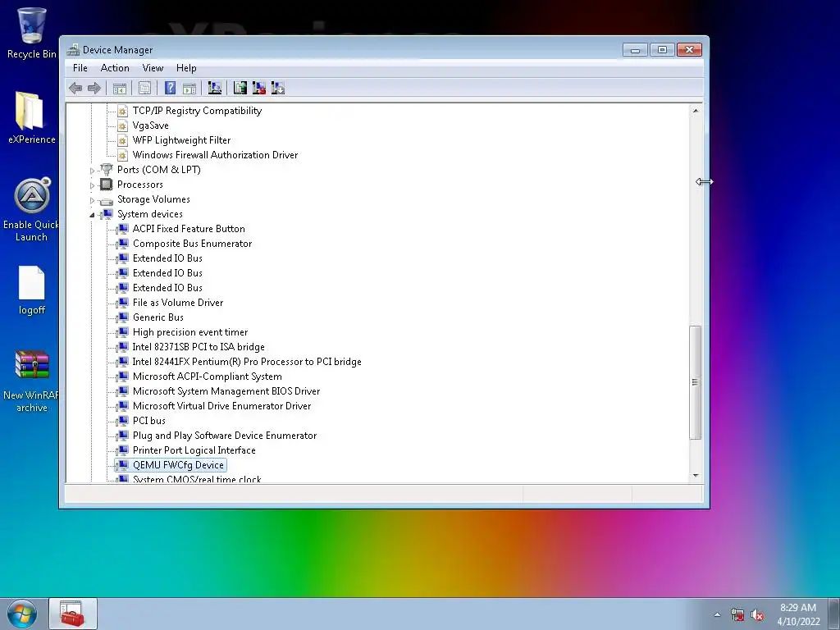Click the Show desktop strip on taskbar
Screen dimensions: 840x630
tap(836, 614)
